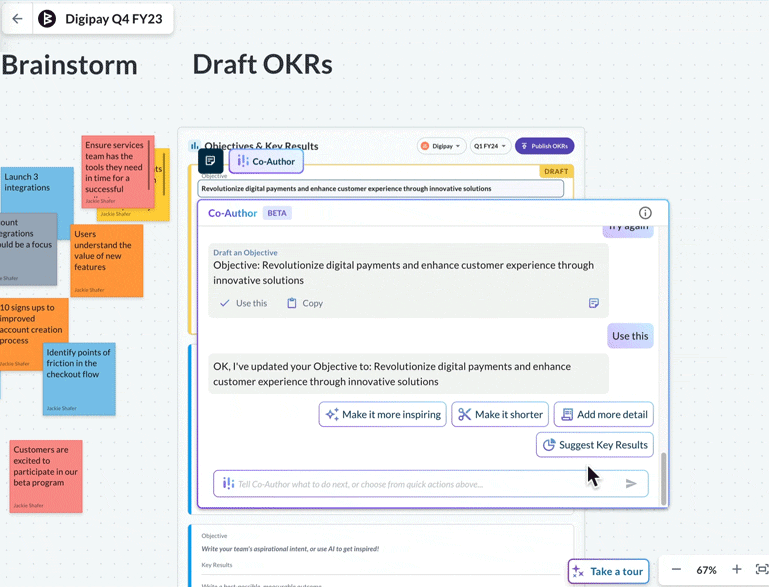The width and height of the screenshot is (769, 587).
Task: Open the Q1 FY24 period dropdown
Action: (x=490, y=146)
